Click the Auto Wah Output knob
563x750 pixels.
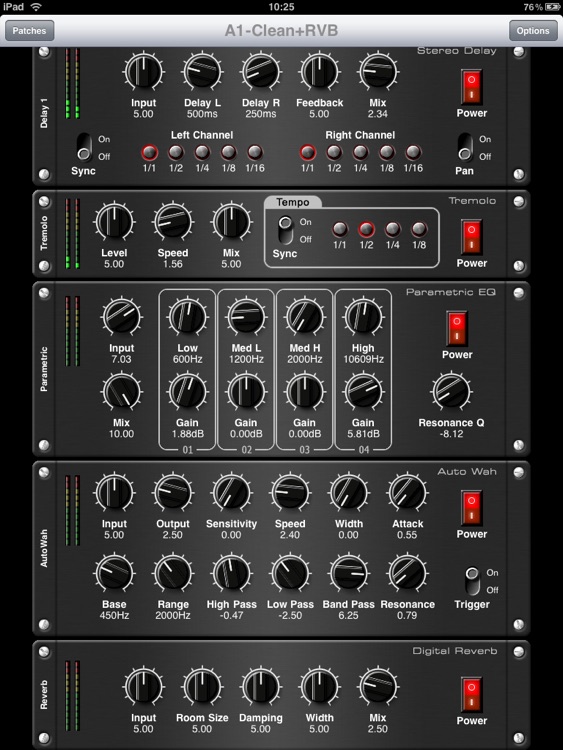tap(173, 493)
